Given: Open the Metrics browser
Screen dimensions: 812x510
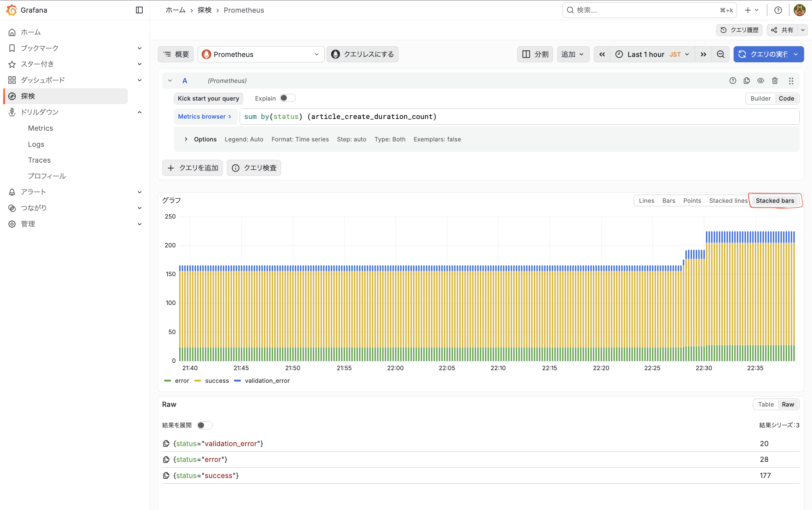Looking at the screenshot, I should [x=205, y=117].
